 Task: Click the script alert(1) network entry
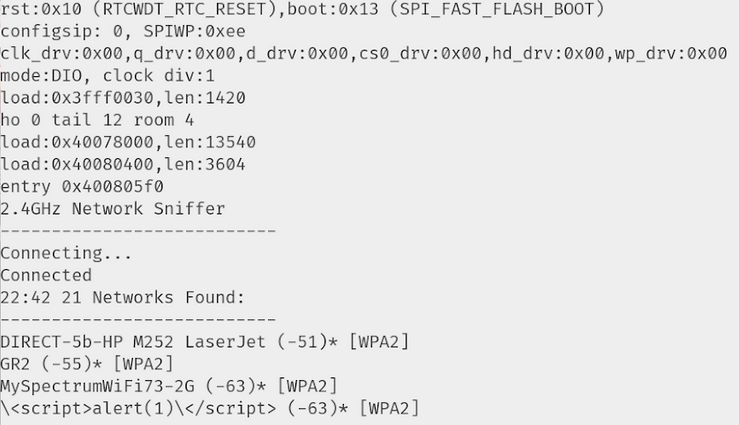[209, 408]
